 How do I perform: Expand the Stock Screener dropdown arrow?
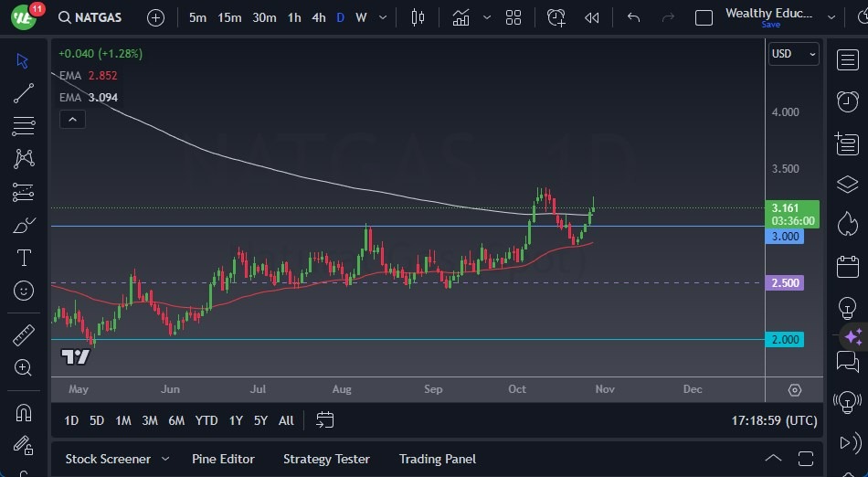point(165,459)
